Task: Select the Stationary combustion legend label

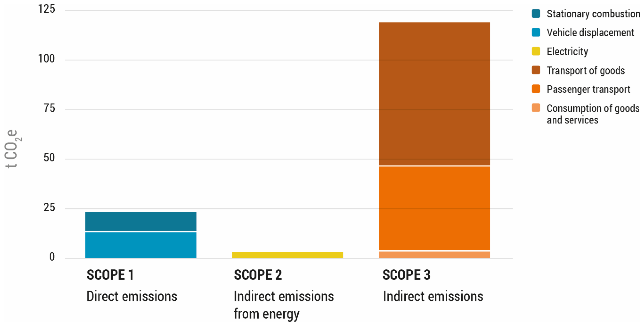Action: (593, 13)
